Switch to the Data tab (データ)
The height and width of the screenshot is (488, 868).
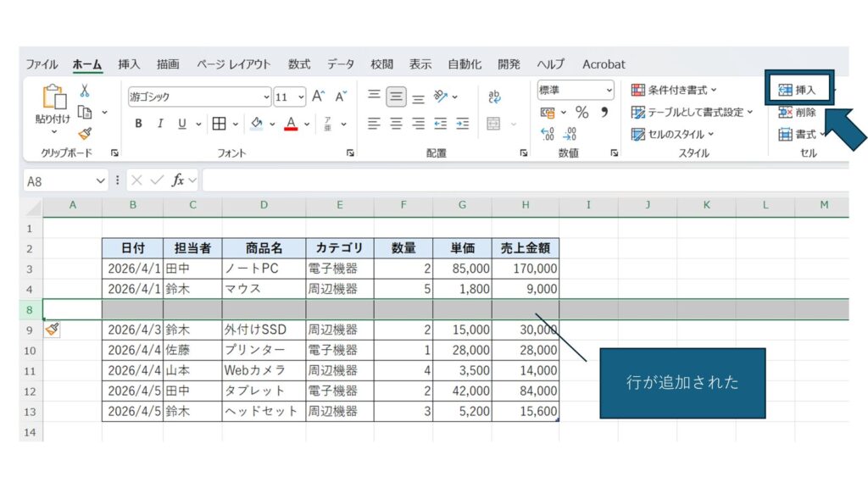341,64
